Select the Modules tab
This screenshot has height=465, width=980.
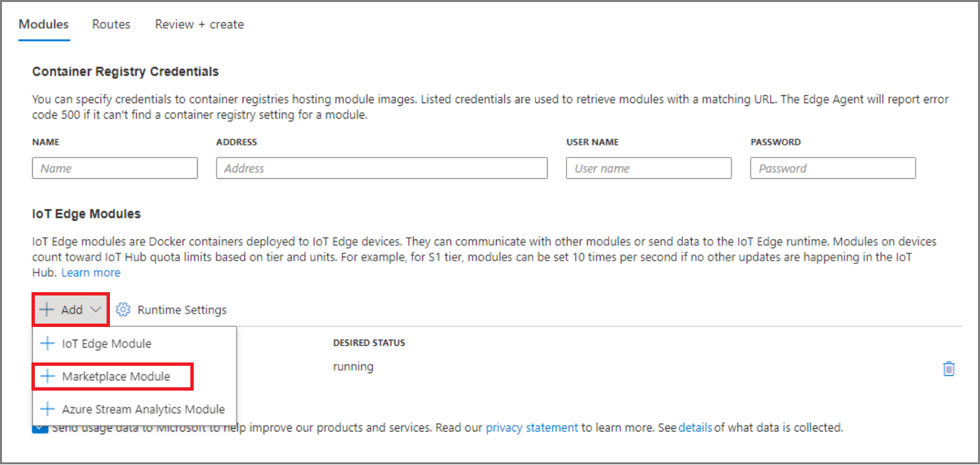[x=43, y=24]
